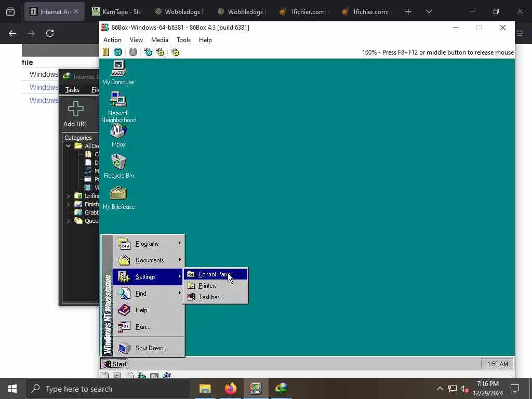Viewport: 532px width, 399px height.
Task: Click the 86Box icon in Windows taskbar
Action: coord(256,389)
